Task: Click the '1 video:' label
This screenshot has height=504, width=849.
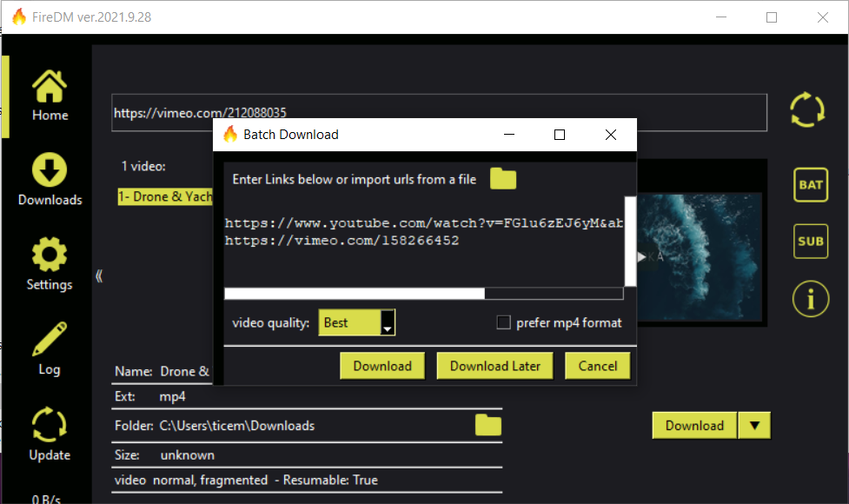Action: coord(143,166)
